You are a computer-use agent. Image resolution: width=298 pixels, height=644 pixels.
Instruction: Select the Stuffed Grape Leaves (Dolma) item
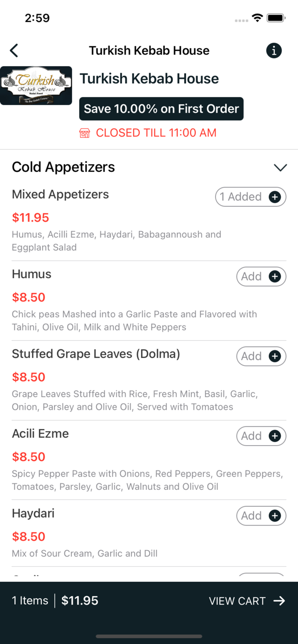pos(96,354)
